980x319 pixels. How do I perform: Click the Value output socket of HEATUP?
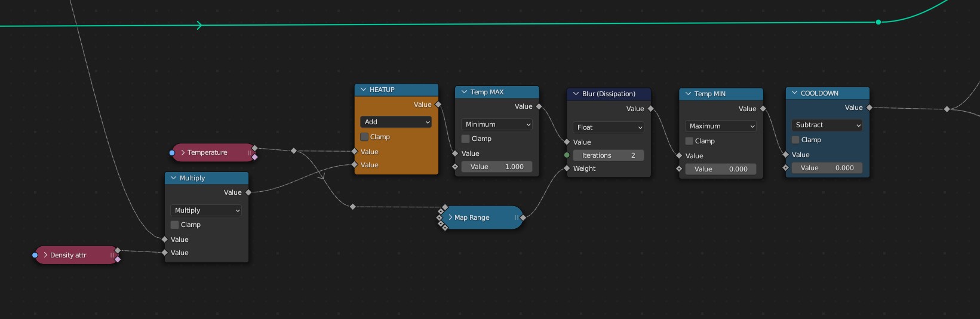point(438,105)
